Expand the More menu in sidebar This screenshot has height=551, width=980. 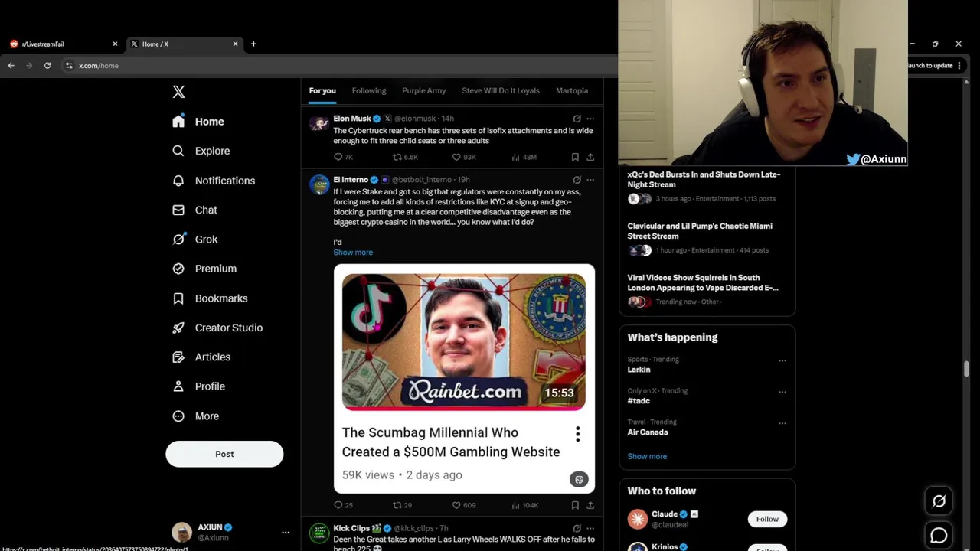point(196,416)
